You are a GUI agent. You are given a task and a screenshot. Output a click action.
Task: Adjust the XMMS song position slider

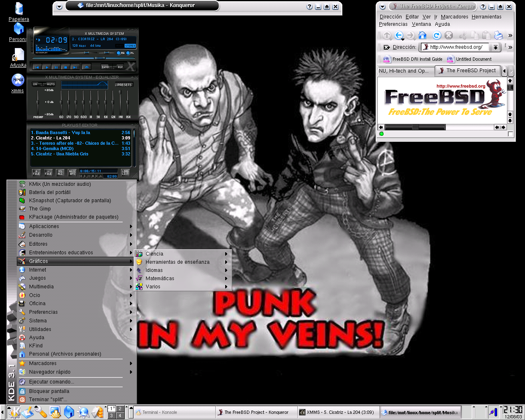coord(83,59)
